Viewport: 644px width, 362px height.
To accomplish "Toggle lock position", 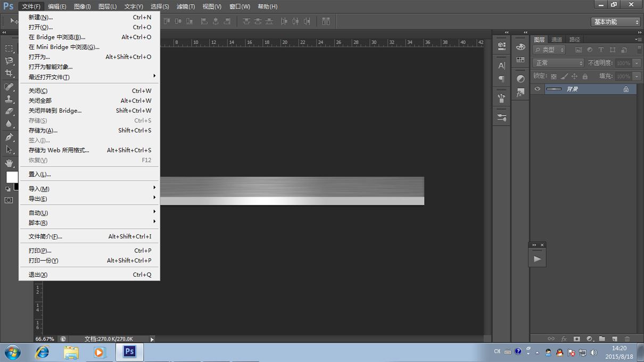I will click(574, 76).
